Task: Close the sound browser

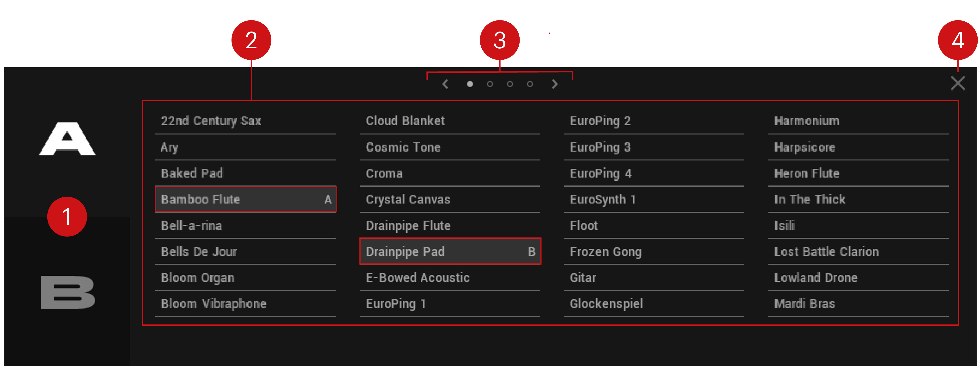Action: (x=957, y=83)
